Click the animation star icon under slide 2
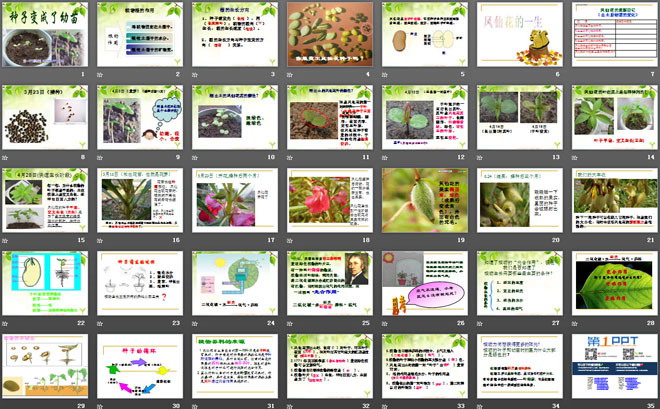Image resolution: width=660 pixels, height=409 pixels. [x=100, y=75]
